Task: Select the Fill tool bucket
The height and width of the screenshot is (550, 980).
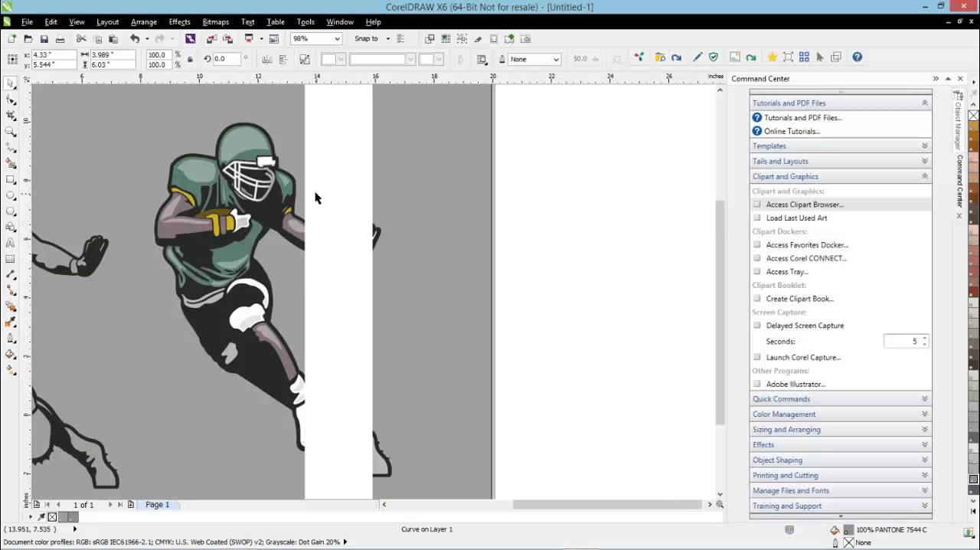Action: tap(11, 354)
